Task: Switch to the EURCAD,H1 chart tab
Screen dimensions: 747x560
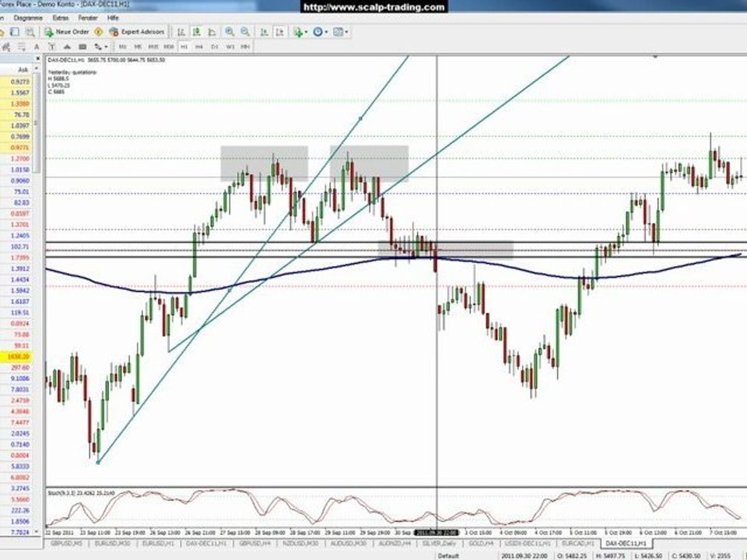Action: pyautogui.click(x=577, y=544)
